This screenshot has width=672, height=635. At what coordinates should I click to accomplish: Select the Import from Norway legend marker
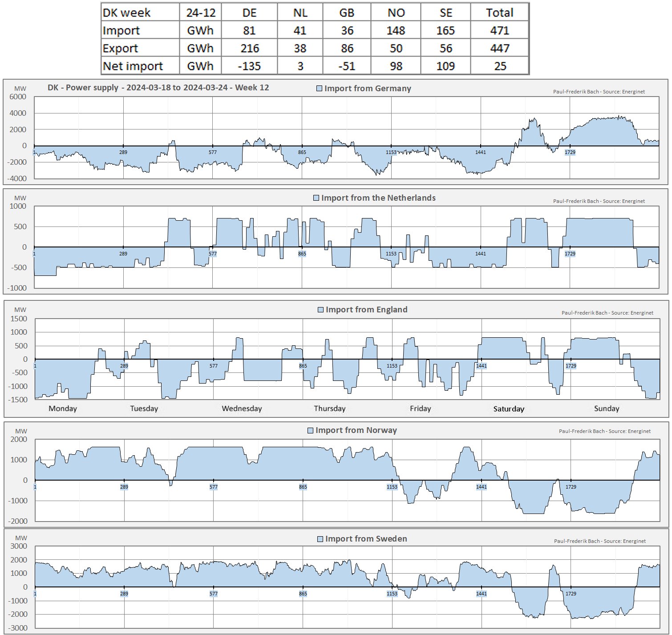[x=311, y=430]
